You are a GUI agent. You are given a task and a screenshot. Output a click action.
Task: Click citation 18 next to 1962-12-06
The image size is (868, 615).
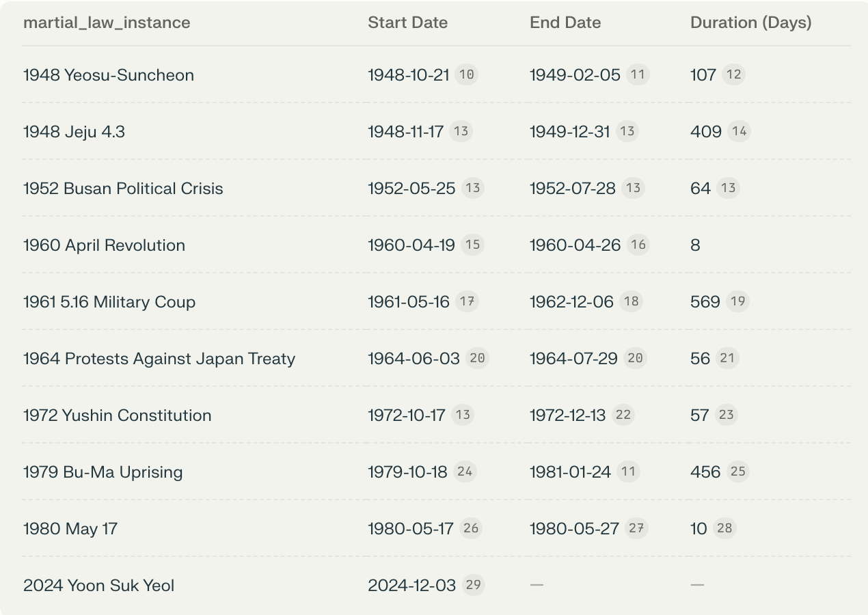tap(631, 301)
